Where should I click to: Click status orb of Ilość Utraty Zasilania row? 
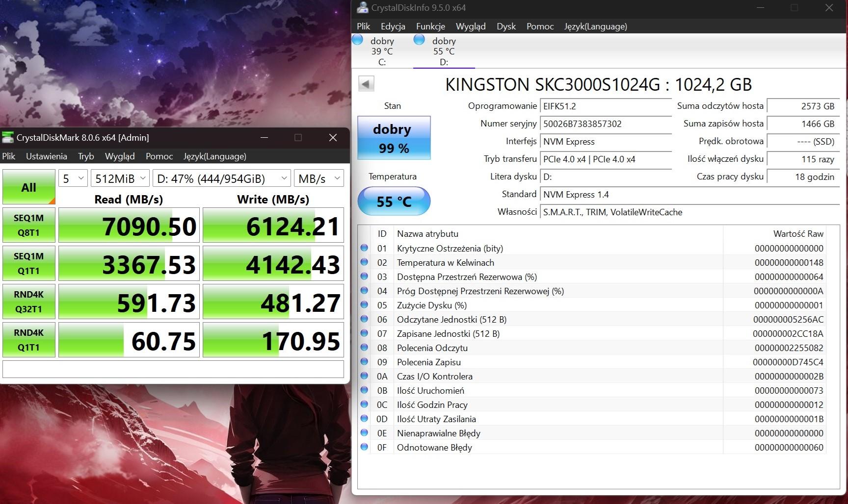364,419
